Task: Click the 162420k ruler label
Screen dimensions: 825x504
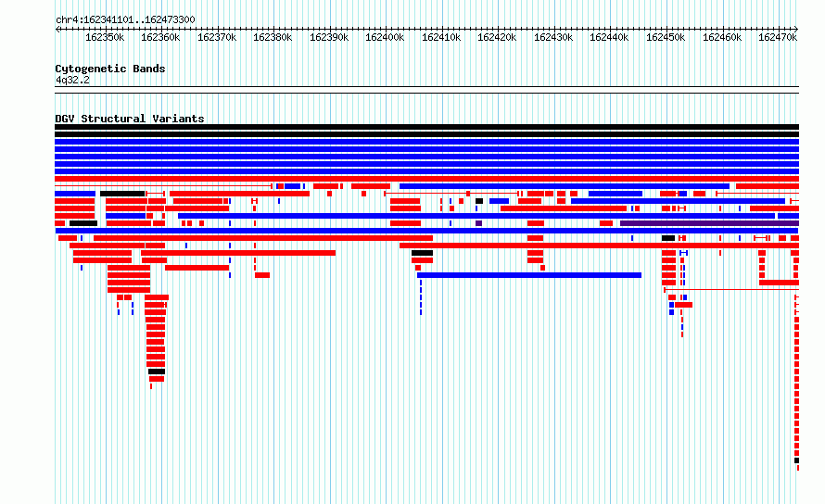Action: coord(497,37)
